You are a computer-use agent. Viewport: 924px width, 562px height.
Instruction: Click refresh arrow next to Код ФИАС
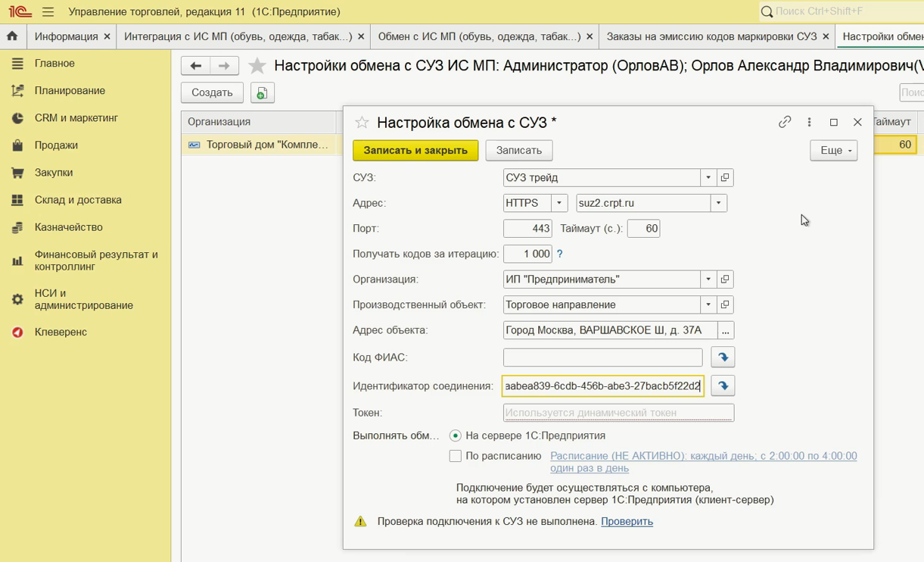[x=723, y=357]
